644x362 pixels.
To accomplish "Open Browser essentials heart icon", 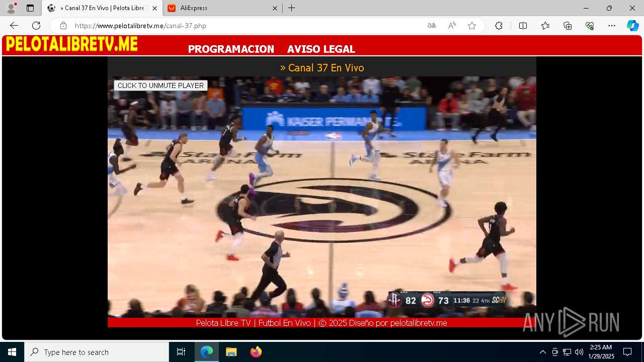I will (x=590, y=26).
